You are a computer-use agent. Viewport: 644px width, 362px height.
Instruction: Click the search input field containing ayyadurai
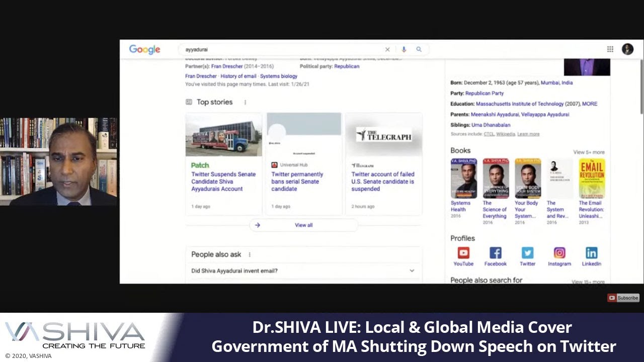(x=282, y=49)
